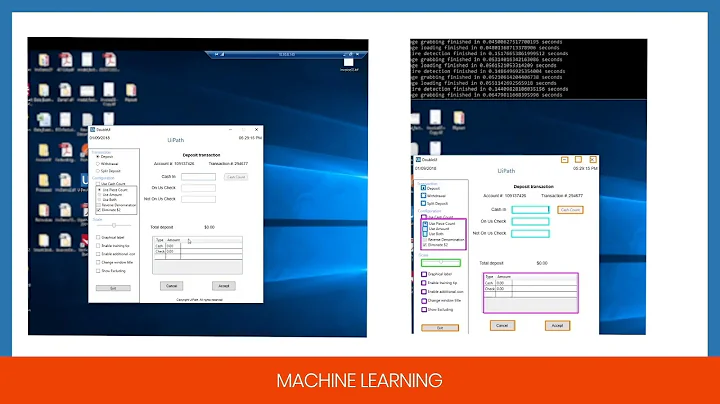Click Exit button in right annotated window

(x=440, y=328)
